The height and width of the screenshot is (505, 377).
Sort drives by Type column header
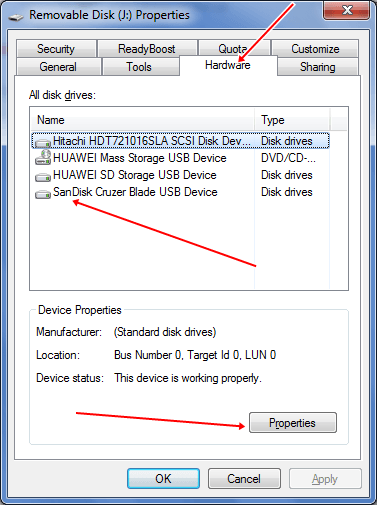point(292,120)
